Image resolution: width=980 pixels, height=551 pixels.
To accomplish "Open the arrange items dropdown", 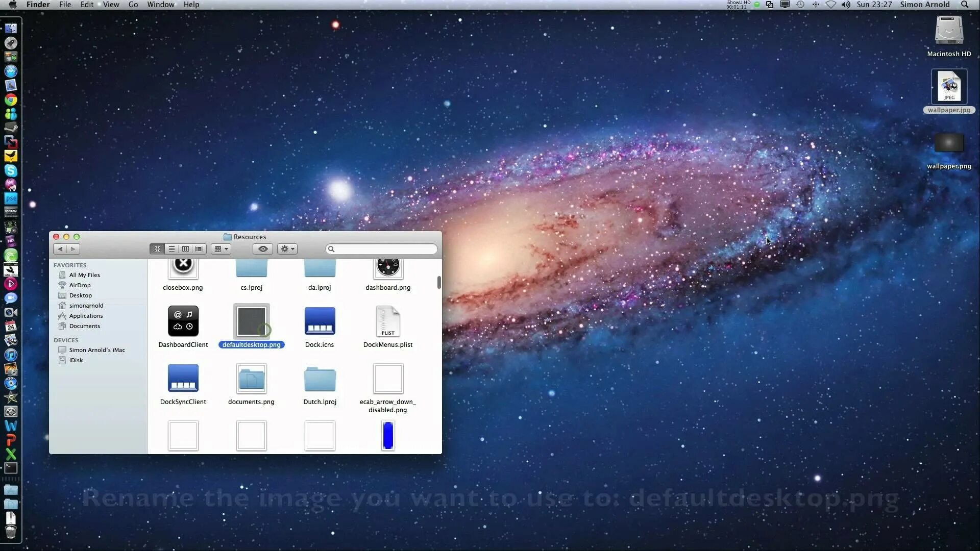I will 221,249.
